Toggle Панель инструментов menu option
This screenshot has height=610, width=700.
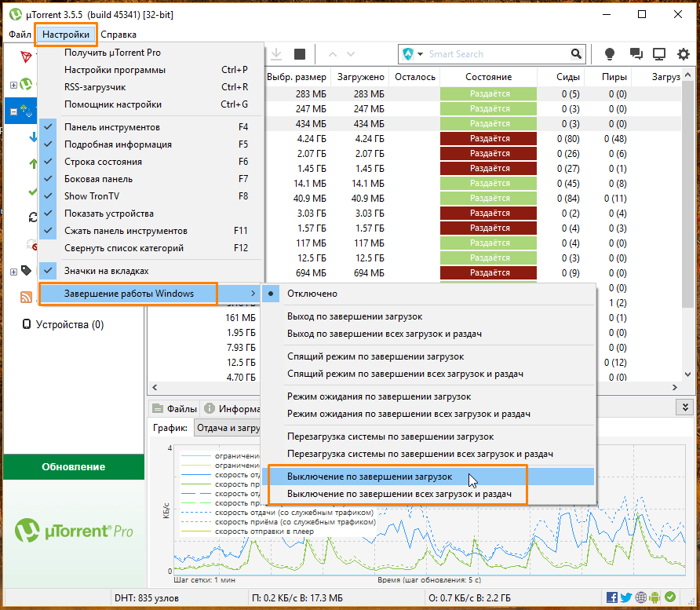(151, 127)
